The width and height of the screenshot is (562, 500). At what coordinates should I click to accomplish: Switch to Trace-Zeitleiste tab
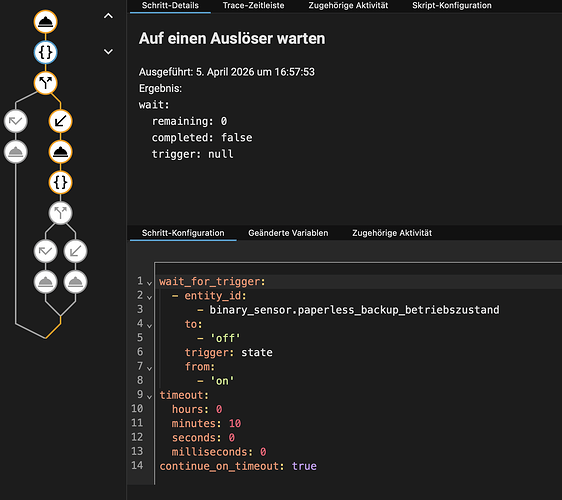tap(253, 6)
